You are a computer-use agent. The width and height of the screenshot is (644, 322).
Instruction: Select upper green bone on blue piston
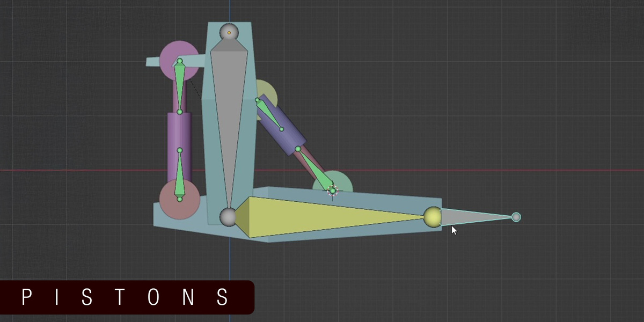269,114
